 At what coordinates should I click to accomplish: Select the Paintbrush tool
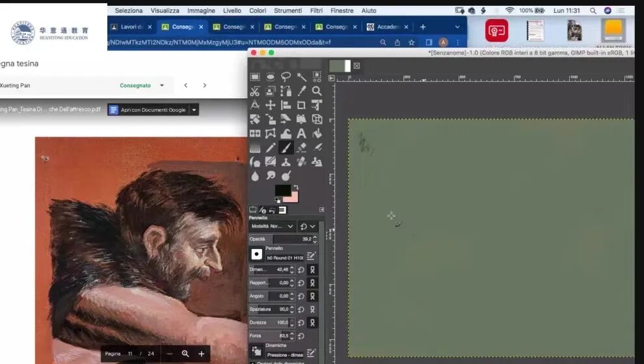pyautogui.click(x=286, y=148)
